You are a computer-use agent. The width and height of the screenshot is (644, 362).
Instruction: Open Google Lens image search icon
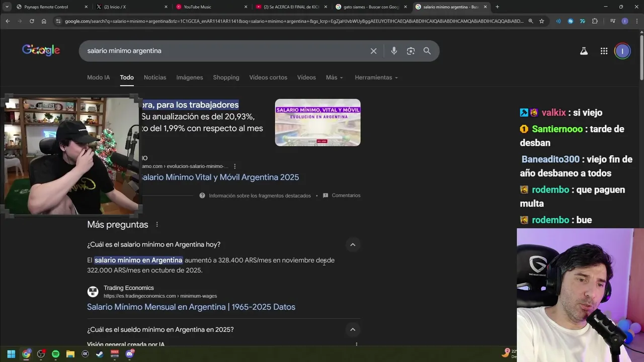click(x=411, y=51)
